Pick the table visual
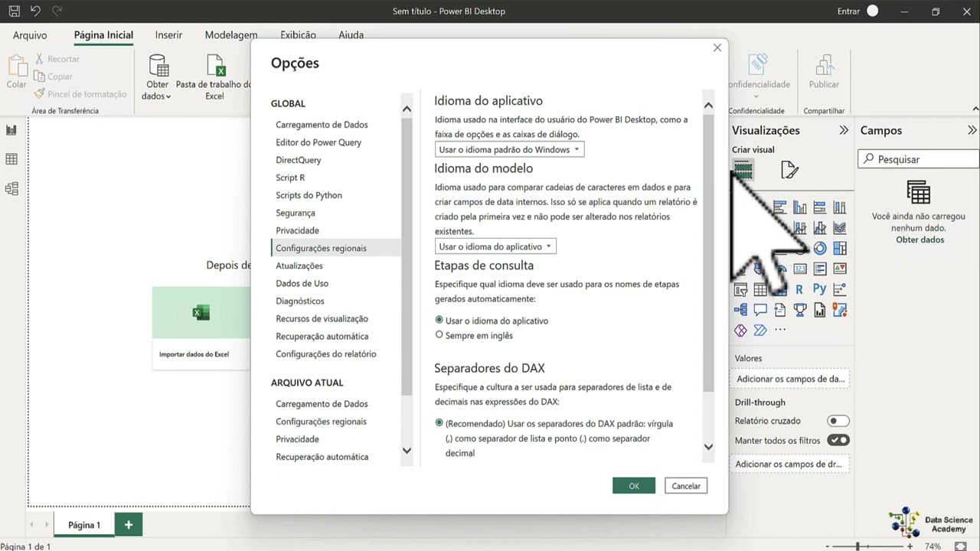The height and width of the screenshot is (551, 980). (760, 289)
